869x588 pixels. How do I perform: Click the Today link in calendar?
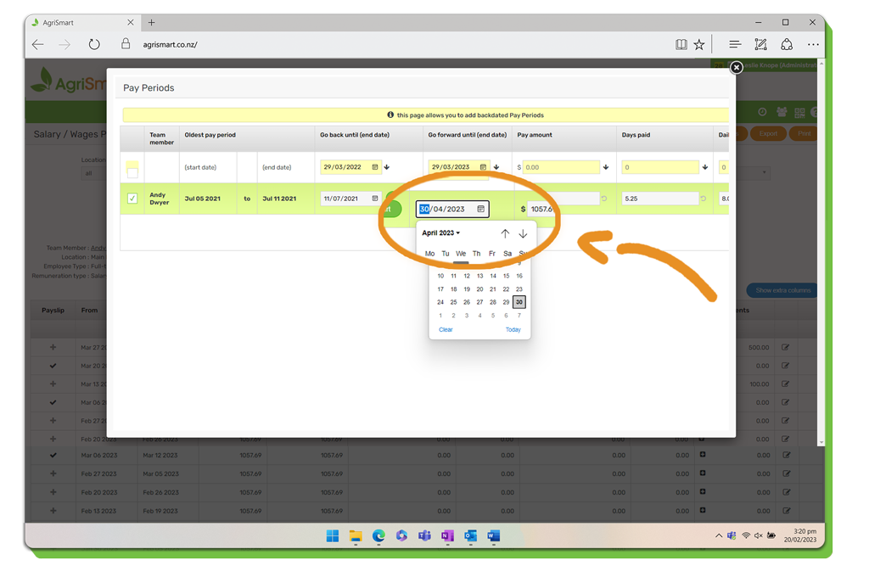[513, 329]
